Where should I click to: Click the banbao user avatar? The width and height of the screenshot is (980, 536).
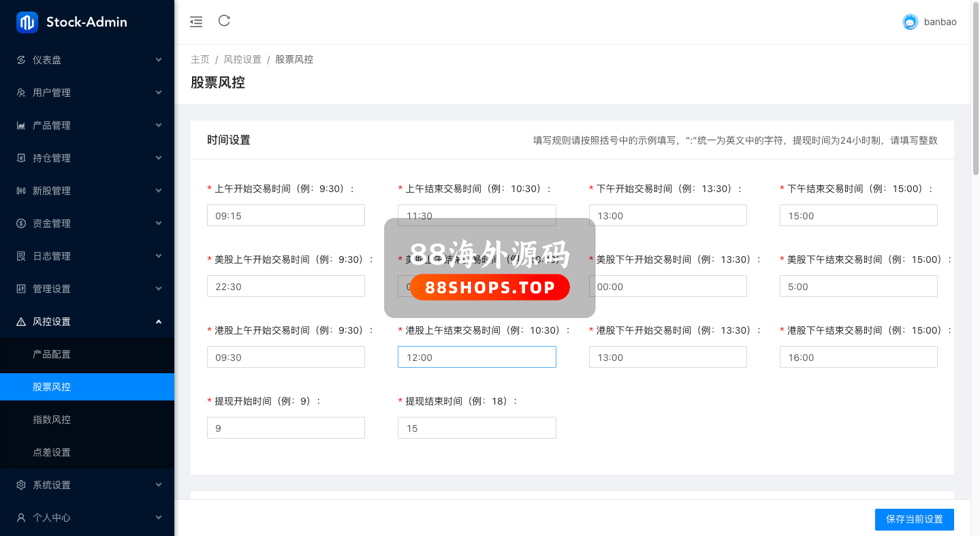910,22
